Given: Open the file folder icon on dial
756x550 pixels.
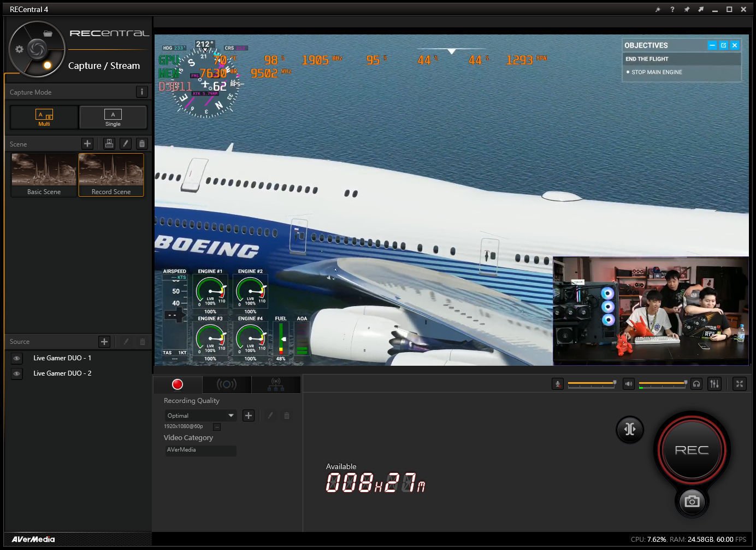Looking at the screenshot, I should tap(48, 33).
